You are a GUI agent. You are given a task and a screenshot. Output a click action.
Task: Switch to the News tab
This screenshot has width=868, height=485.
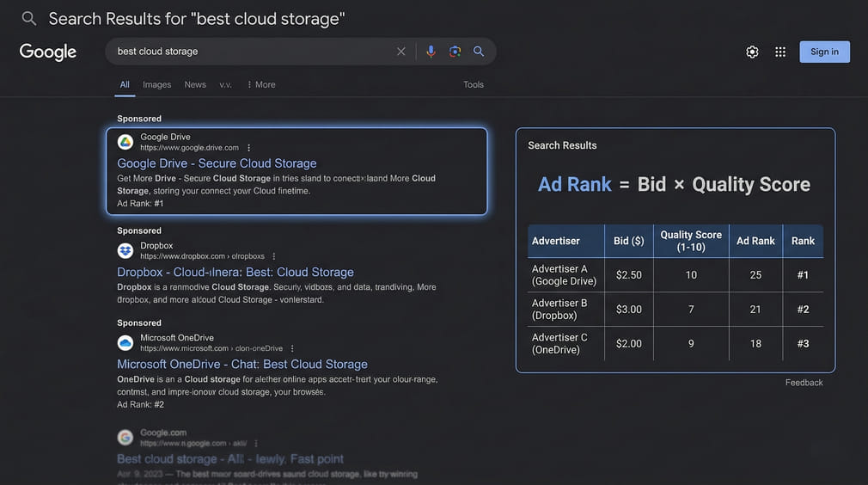[x=195, y=84]
